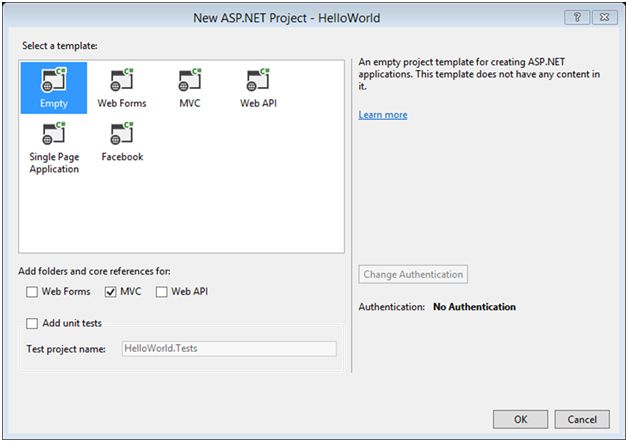Viewport: 628px width, 442px height.
Task: Enable the Add unit tests checkbox
Action: [33, 324]
